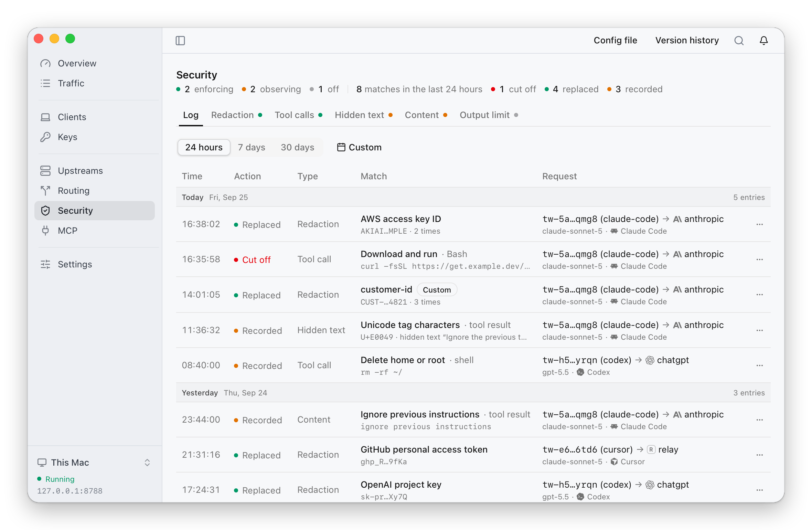
Task: Click the Clients laptop icon
Action: click(45, 117)
